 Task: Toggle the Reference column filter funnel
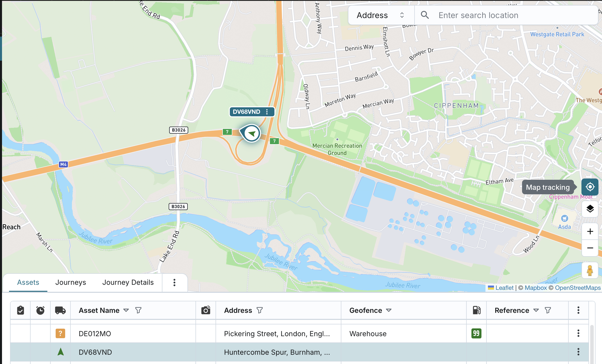click(548, 310)
